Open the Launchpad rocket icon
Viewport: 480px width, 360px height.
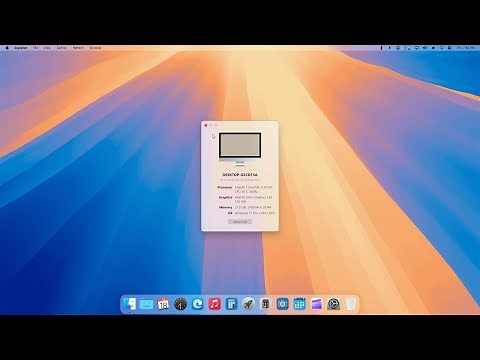coord(248,304)
